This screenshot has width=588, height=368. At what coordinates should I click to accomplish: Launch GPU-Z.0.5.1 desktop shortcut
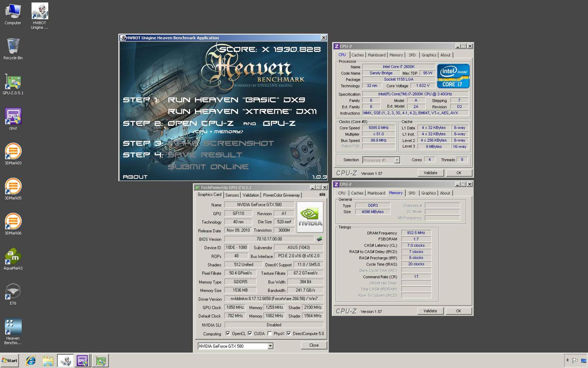coord(13,84)
